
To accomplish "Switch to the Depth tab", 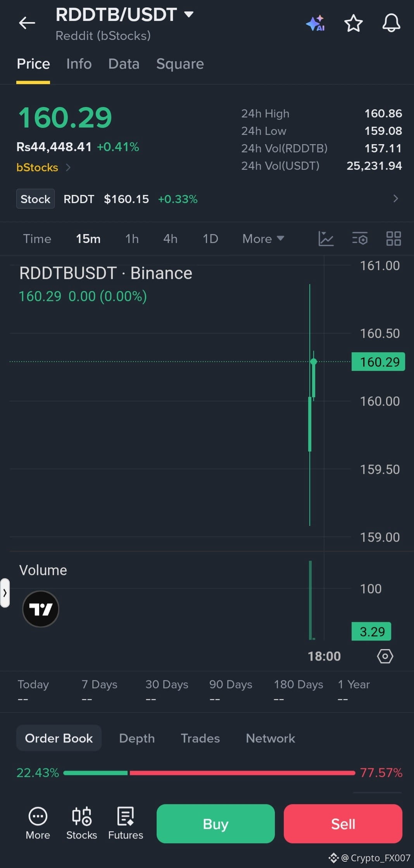I will (137, 738).
